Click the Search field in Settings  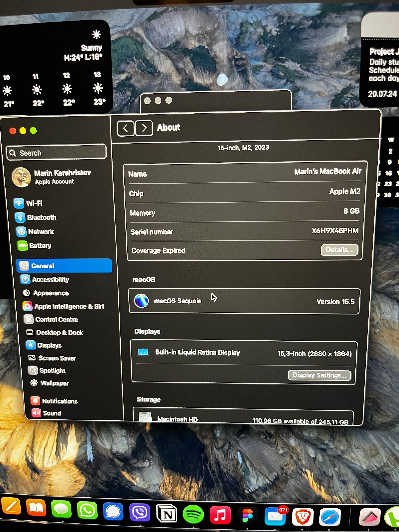[x=56, y=152]
